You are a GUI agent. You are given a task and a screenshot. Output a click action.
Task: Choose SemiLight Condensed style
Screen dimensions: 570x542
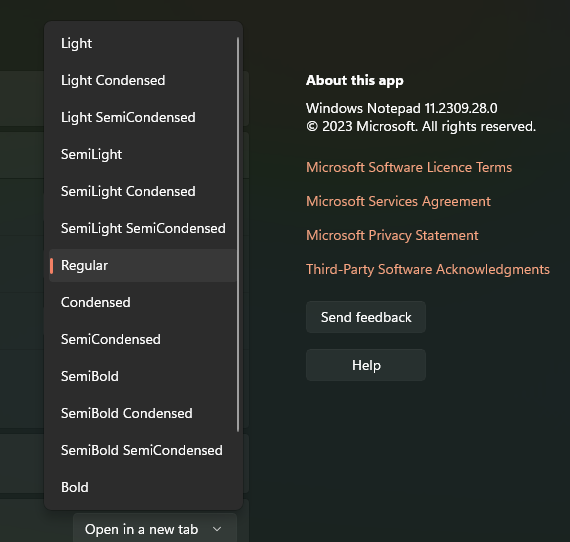pos(143,192)
